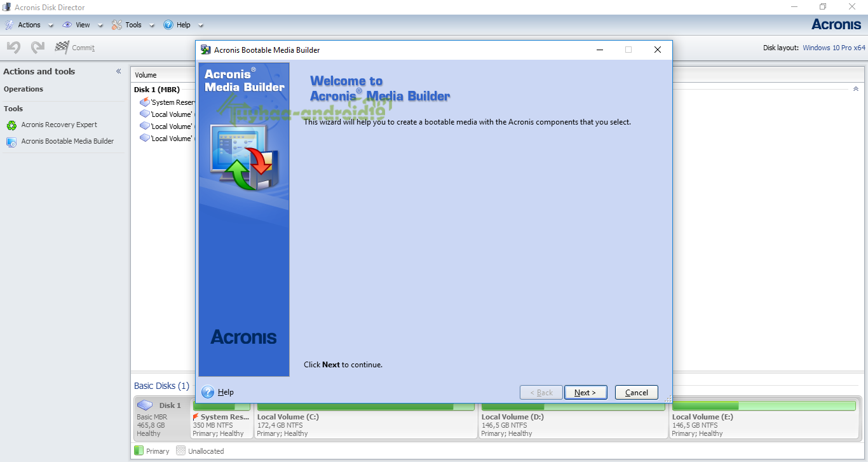Click the Tools dropdown arrow

pyautogui.click(x=151, y=25)
